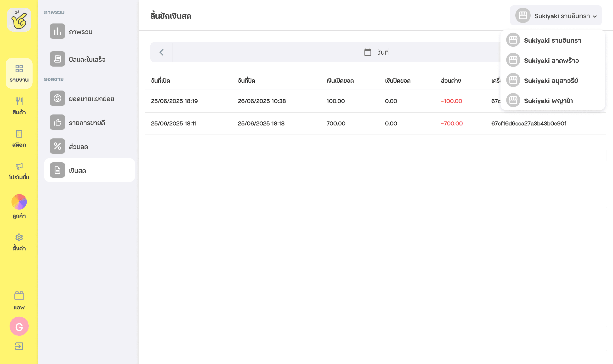Click open date 25/06/2025 18:19
This screenshot has width=613, height=364.
(174, 101)
